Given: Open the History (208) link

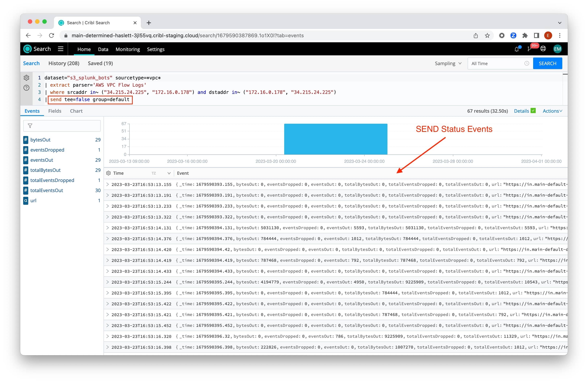Looking at the screenshot, I should (x=64, y=63).
